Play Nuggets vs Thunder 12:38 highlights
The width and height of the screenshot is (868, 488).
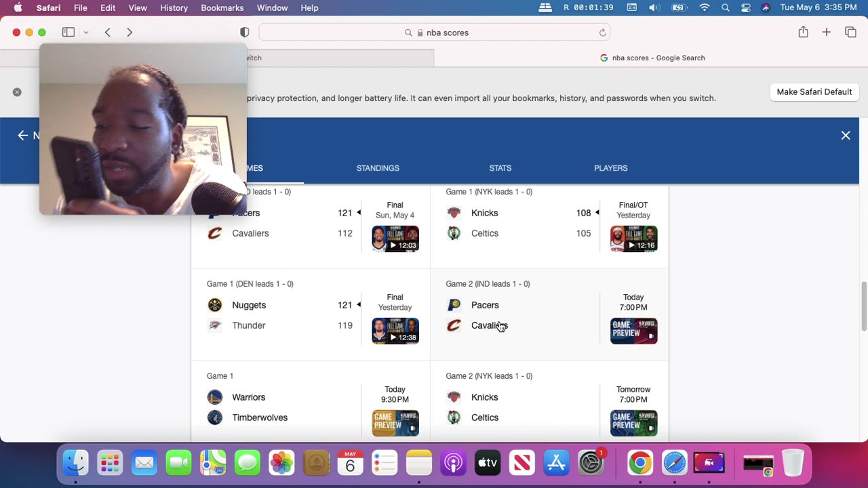(395, 331)
